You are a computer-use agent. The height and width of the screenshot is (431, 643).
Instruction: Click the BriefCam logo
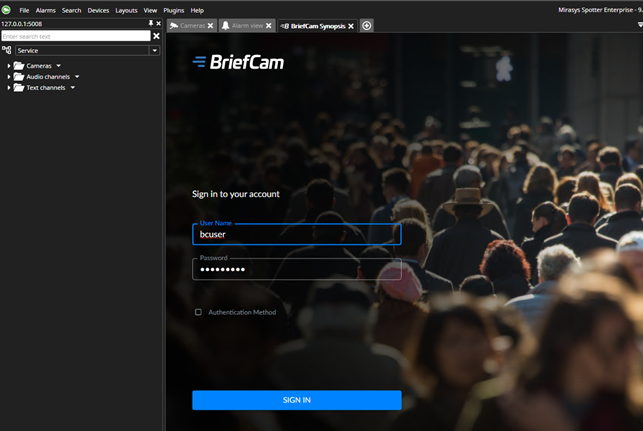pyautogui.click(x=238, y=62)
